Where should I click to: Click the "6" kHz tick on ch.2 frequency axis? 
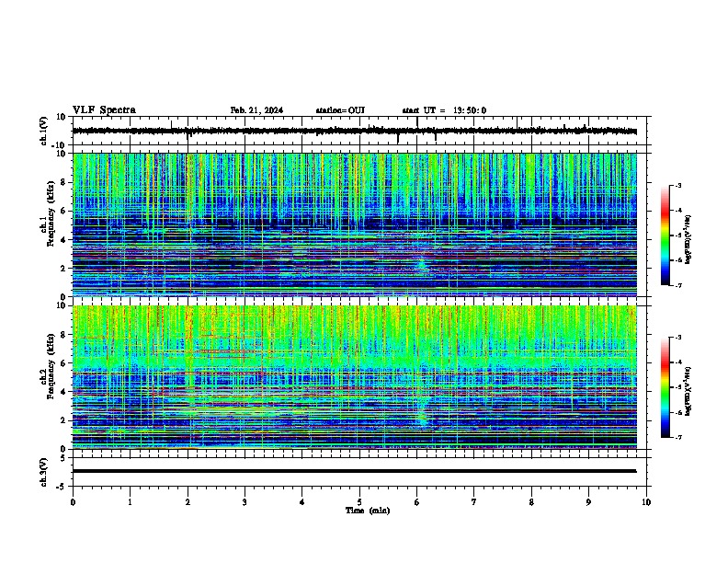(64, 363)
